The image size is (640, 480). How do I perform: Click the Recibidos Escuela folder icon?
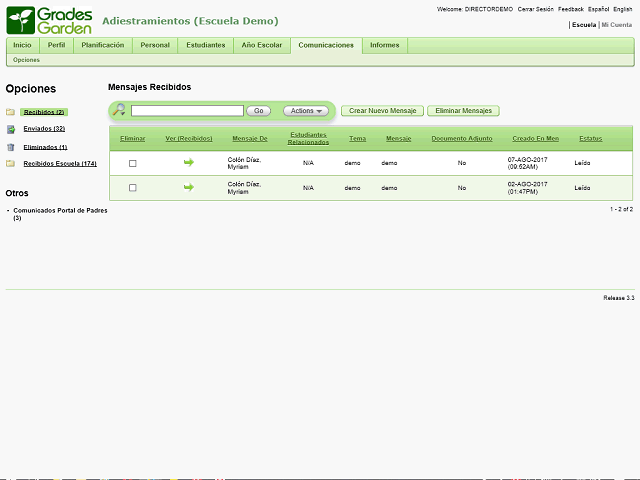[10, 163]
